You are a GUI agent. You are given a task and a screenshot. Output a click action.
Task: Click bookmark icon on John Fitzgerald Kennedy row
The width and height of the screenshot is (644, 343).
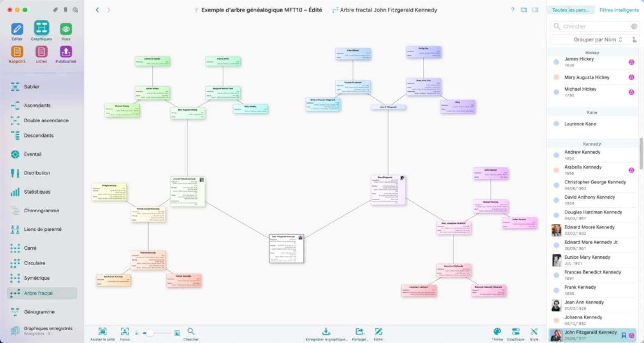[x=624, y=335]
